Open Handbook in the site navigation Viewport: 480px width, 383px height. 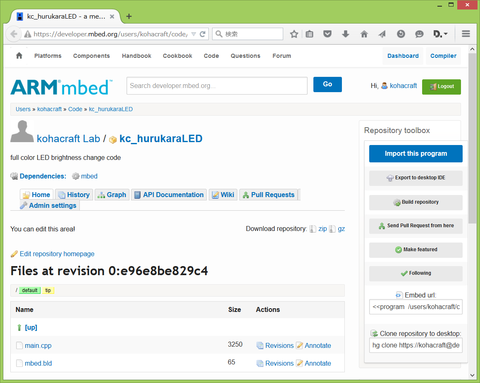tap(136, 56)
